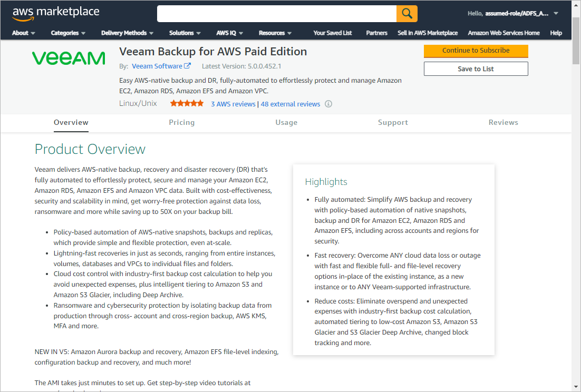The height and width of the screenshot is (392, 581).
Task: Click into the marketplace search field
Action: coord(276,14)
